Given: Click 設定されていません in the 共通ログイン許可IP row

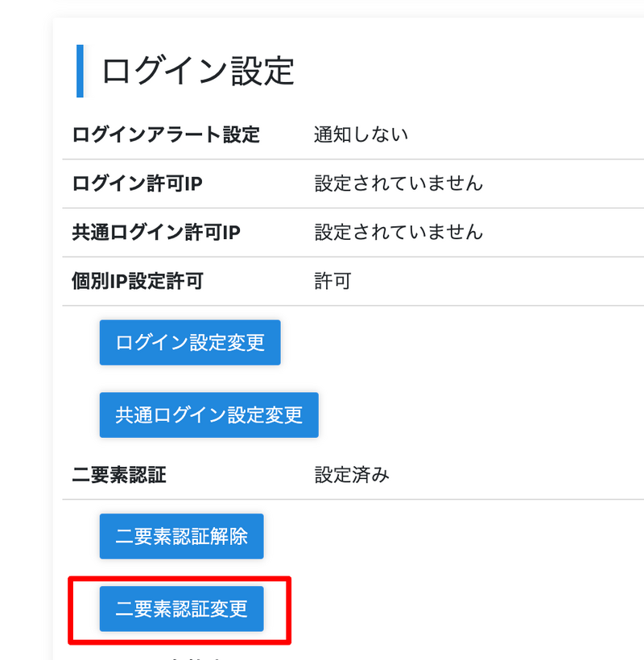Looking at the screenshot, I should tap(398, 233).
